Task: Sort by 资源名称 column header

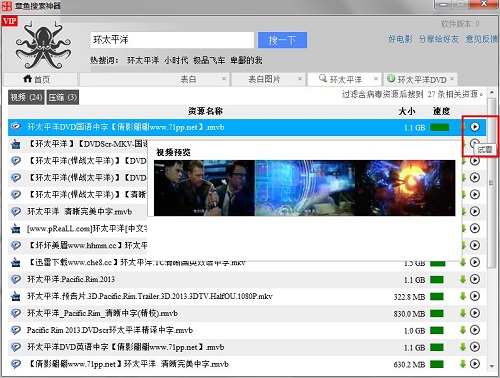Action: tap(205, 111)
